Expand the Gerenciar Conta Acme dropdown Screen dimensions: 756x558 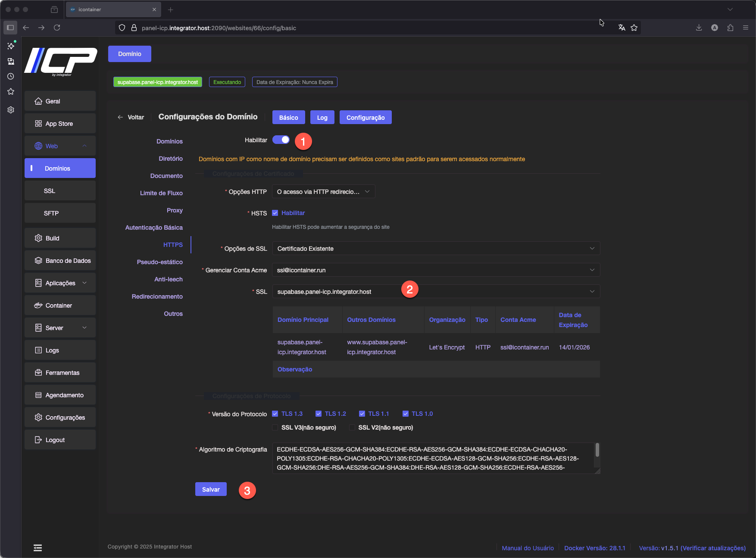[x=435, y=270]
